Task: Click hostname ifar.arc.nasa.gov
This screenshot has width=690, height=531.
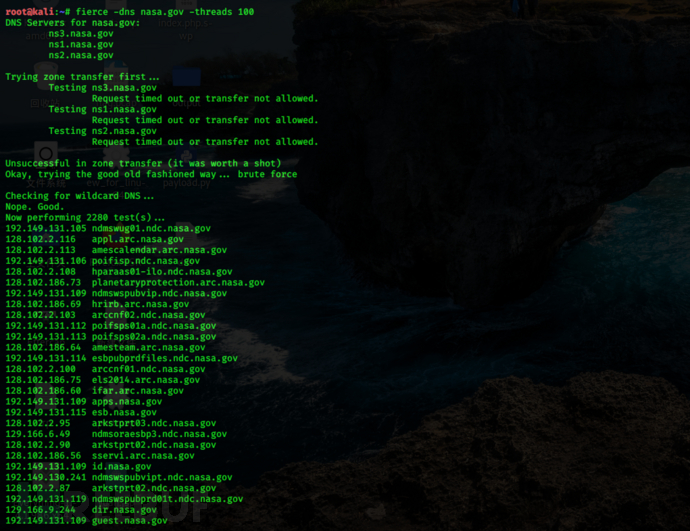Action: click(x=137, y=391)
